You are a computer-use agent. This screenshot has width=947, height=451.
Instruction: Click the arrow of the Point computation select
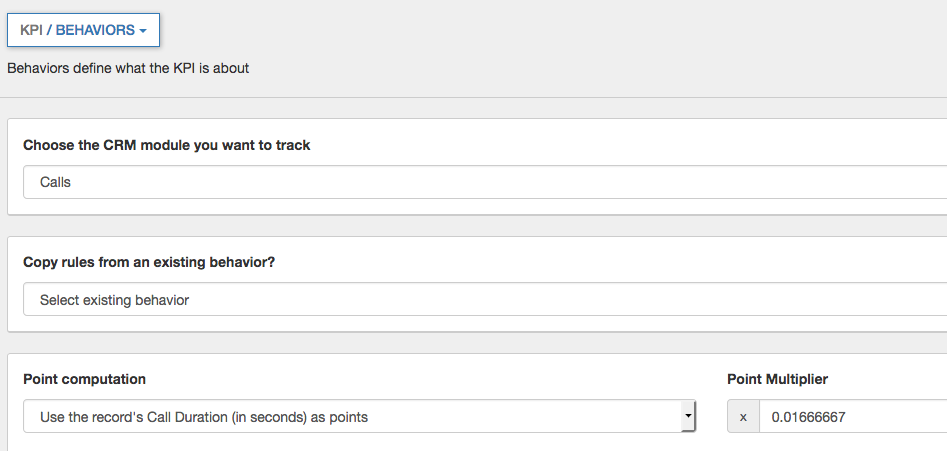[x=687, y=417]
